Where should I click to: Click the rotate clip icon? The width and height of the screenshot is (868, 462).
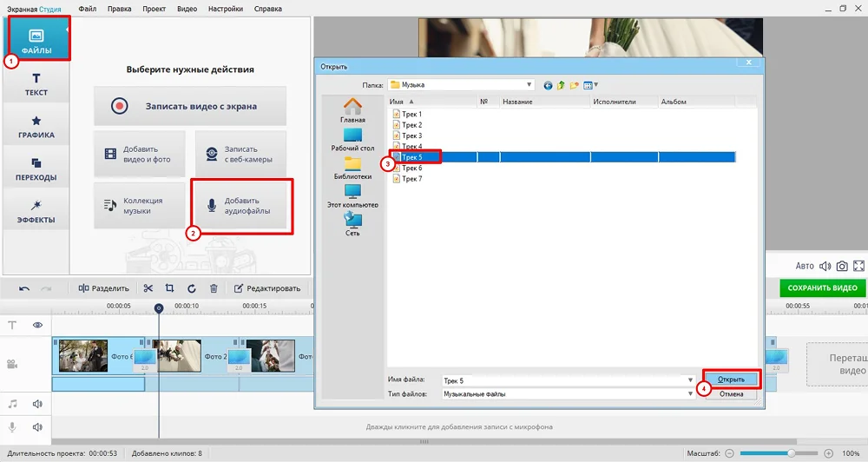pos(191,288)
